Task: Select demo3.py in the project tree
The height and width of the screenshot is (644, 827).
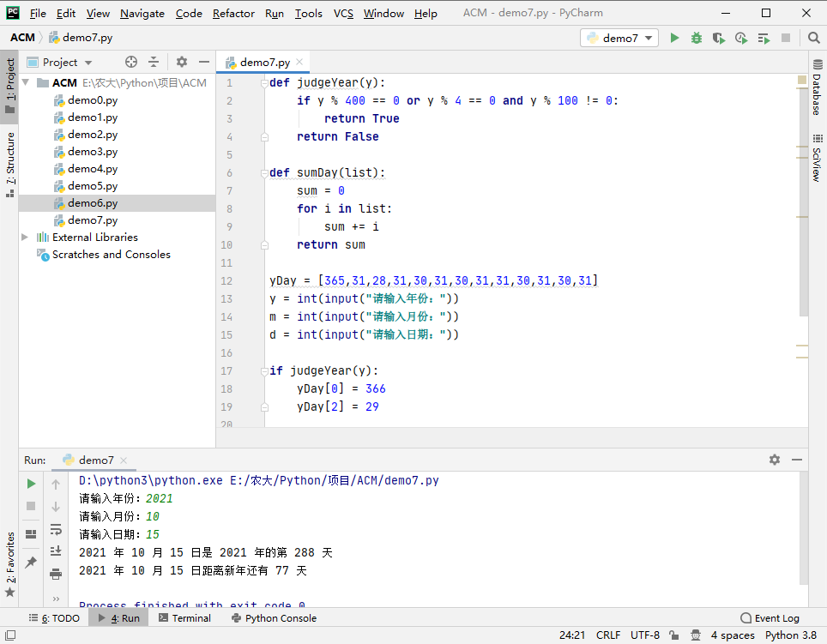Action: [x=93, y=152]
